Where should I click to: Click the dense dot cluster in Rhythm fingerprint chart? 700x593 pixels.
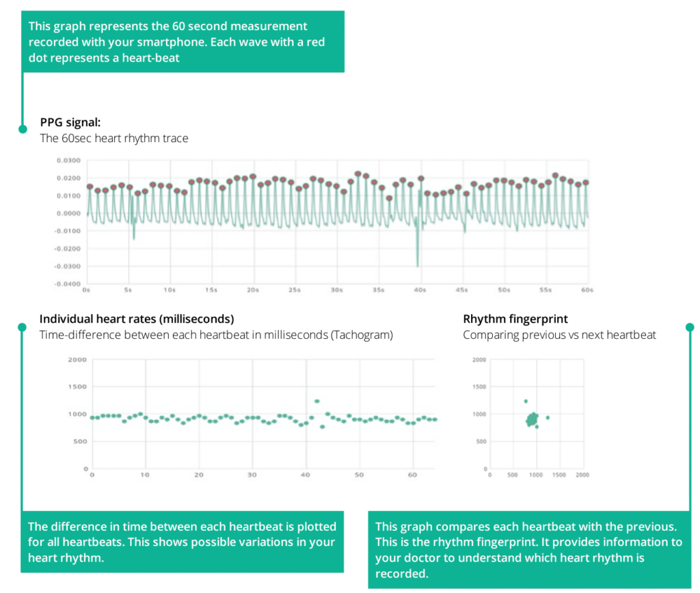click(x=533, y=419)
